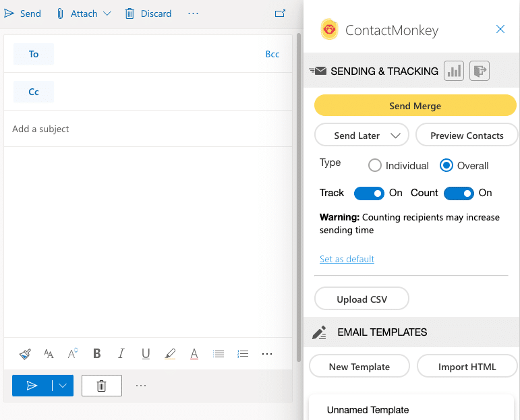The width and height of the screenshot is (520, 420).
Task: Click the Send text label in top toolbar
Action: 30,13
